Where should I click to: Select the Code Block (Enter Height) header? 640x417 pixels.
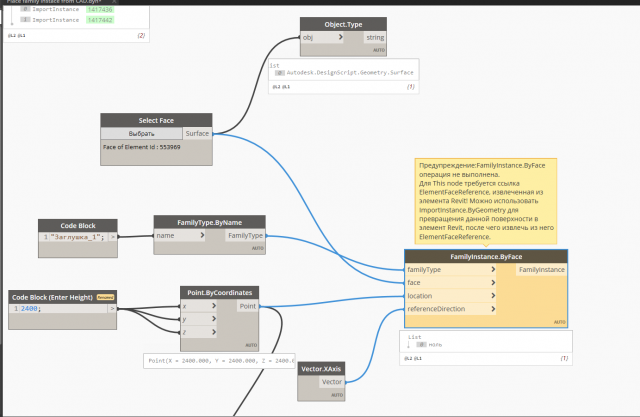point(62,297)
